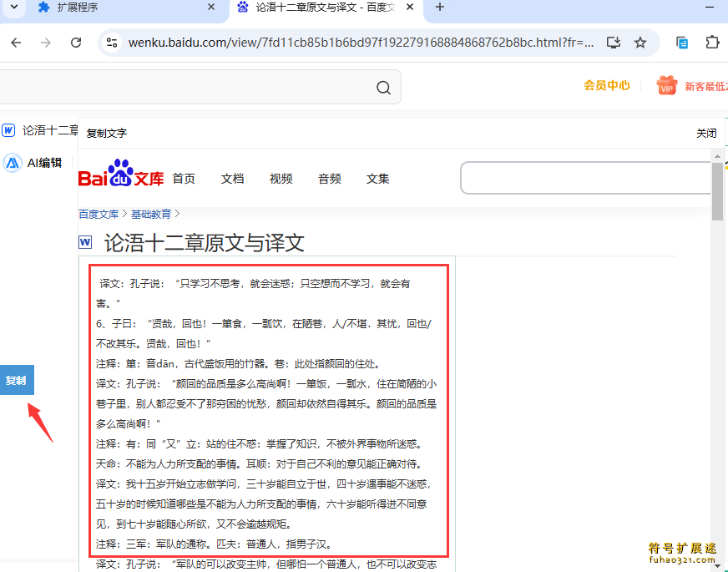Open 会员中心 link

(x=606, y=85)
